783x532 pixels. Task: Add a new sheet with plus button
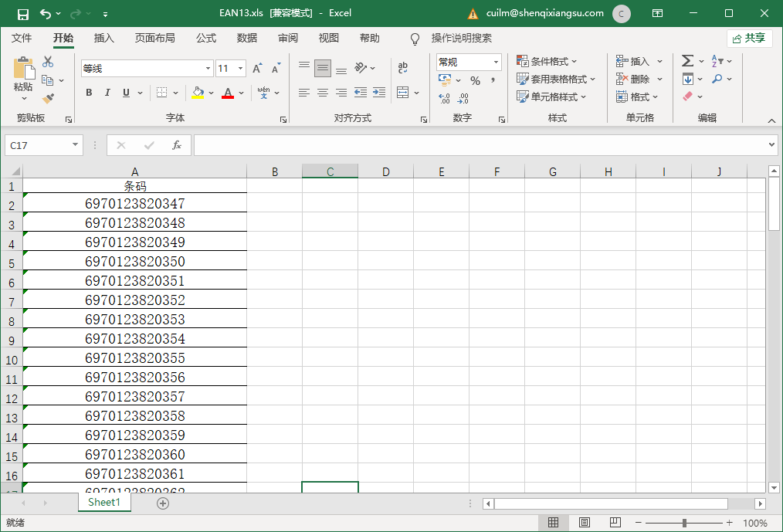coord(163,503)
